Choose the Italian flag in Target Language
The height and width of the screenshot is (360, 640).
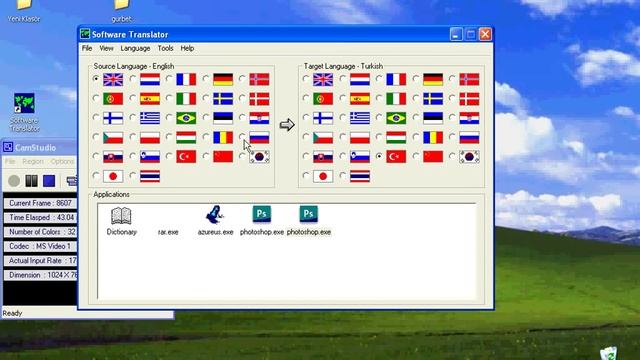(x=396, y=99)
